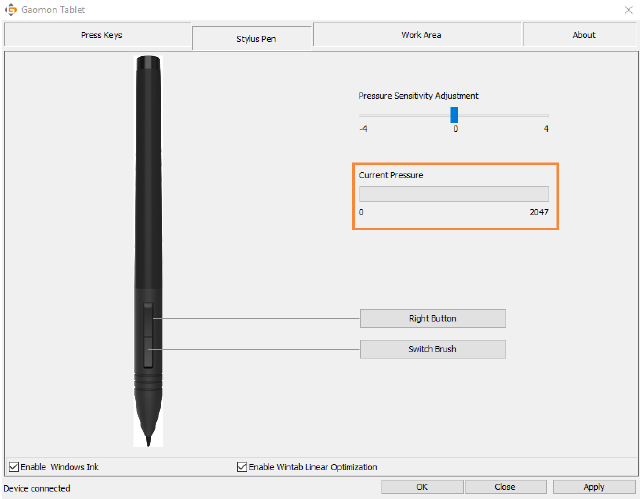Click the Close button at bottom
Screen dimensions: 641x499
505,487
